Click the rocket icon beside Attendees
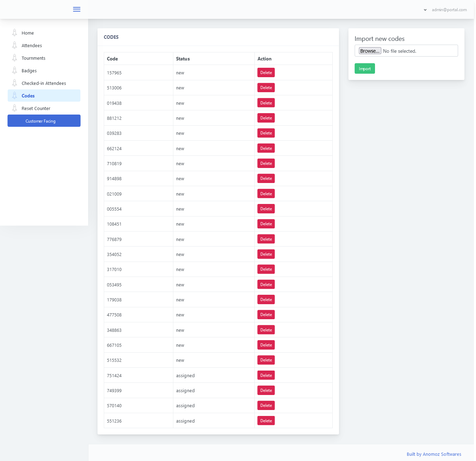The image size is (476, 461). click(x=15, y=45)
